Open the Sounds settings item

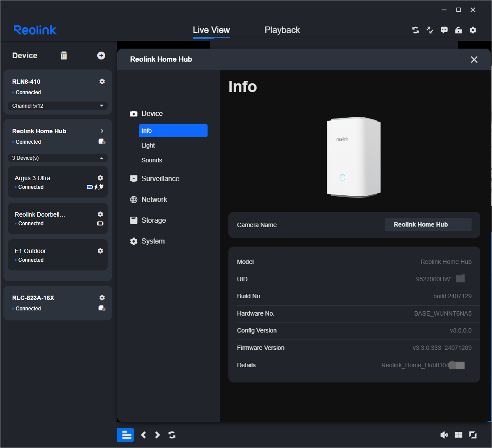[x=152, y=160]
